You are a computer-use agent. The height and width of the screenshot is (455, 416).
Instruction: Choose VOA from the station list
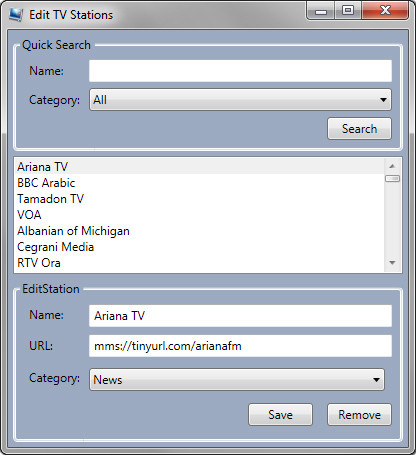[199, 215]
